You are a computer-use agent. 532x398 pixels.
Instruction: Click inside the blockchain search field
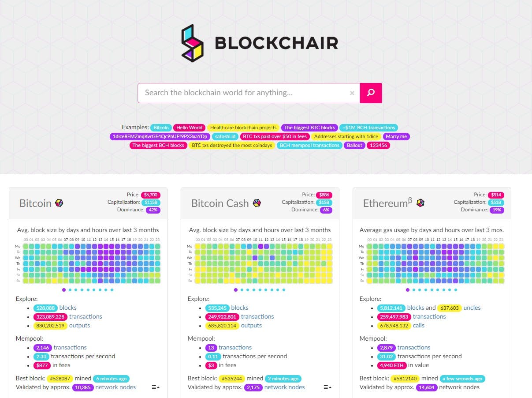point(242,93)
